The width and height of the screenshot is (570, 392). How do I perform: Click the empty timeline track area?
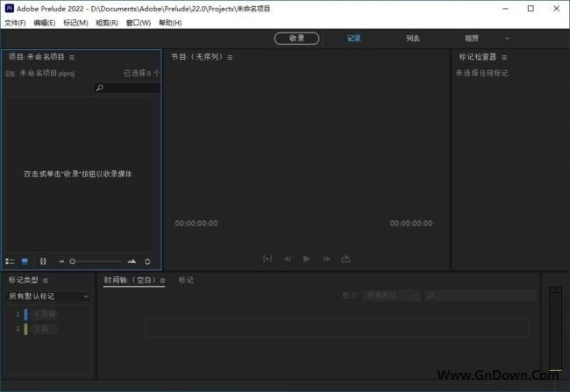point(338,328)
